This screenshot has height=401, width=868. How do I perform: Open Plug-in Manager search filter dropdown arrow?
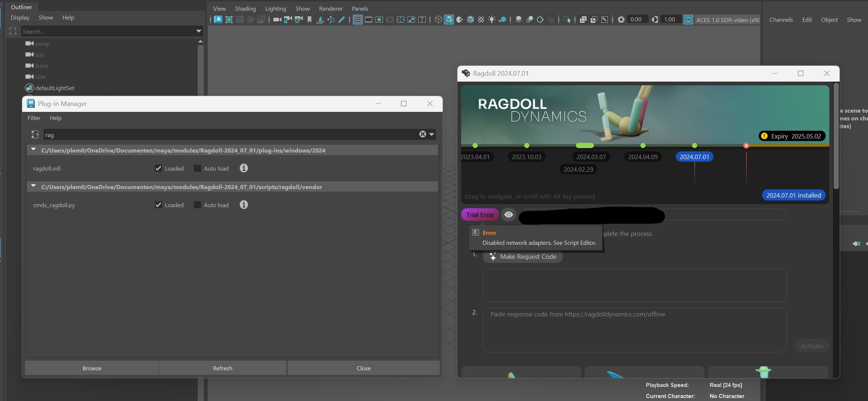point(432,134)
